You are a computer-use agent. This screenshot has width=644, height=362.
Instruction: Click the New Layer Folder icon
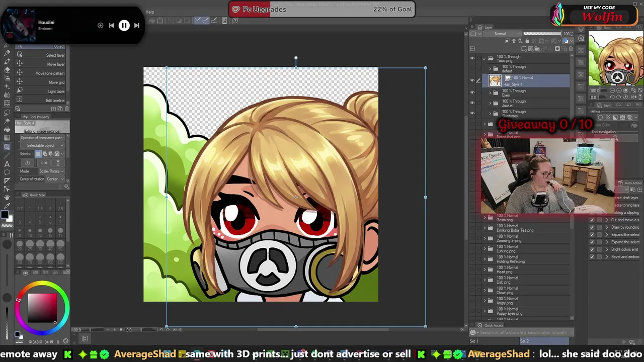(x=537, y=49)
